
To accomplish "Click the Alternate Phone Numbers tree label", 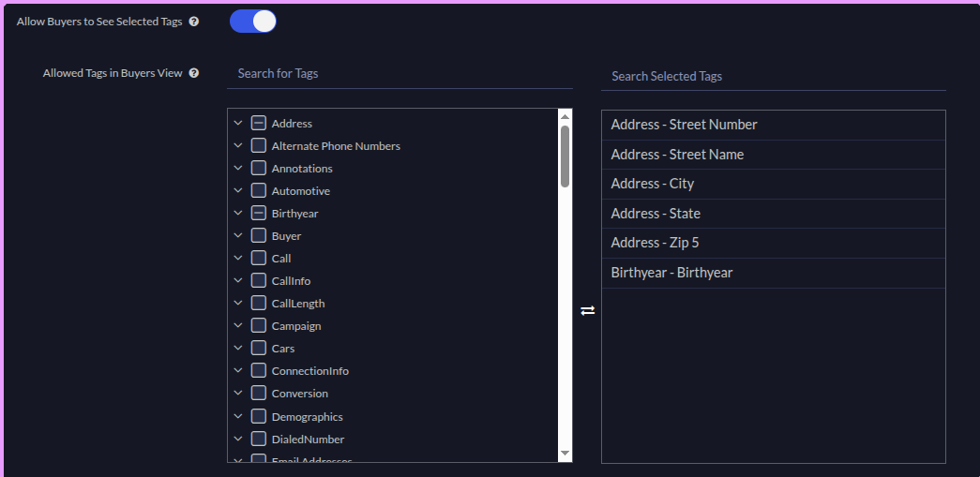I will point(336,146).
